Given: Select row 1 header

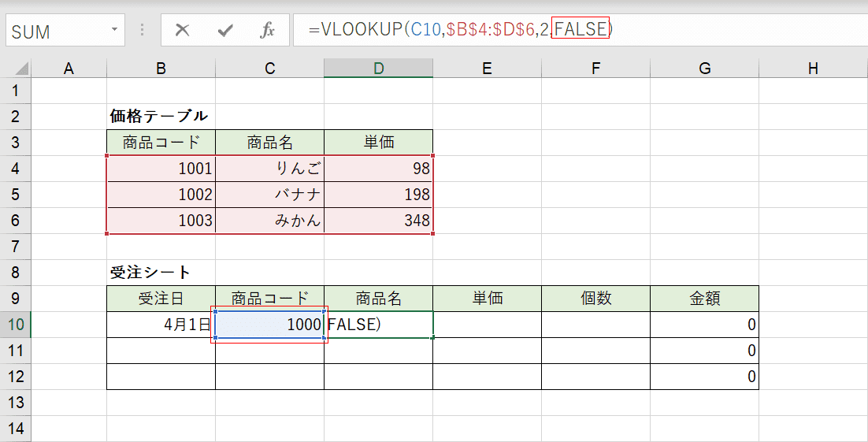Looking at the screenshot, I should pos(16,91).
